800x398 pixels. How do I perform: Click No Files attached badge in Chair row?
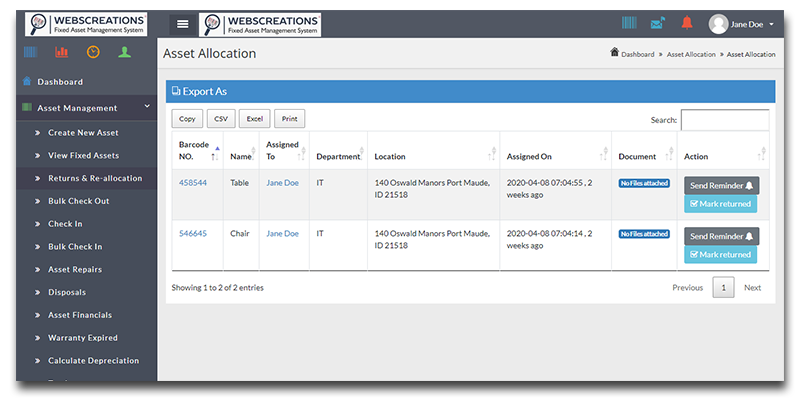[644, 234]
